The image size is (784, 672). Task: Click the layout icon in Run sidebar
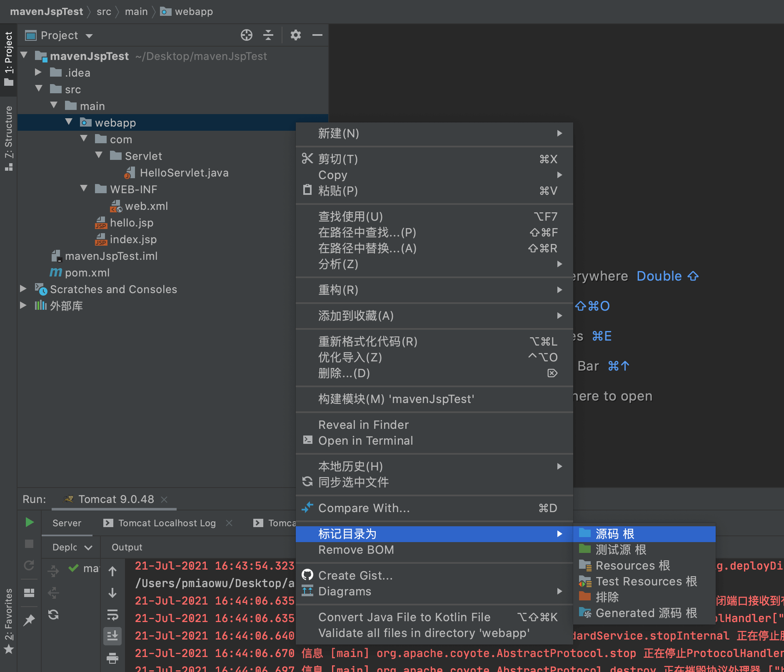pyautogui.click(x=29, y=593)
